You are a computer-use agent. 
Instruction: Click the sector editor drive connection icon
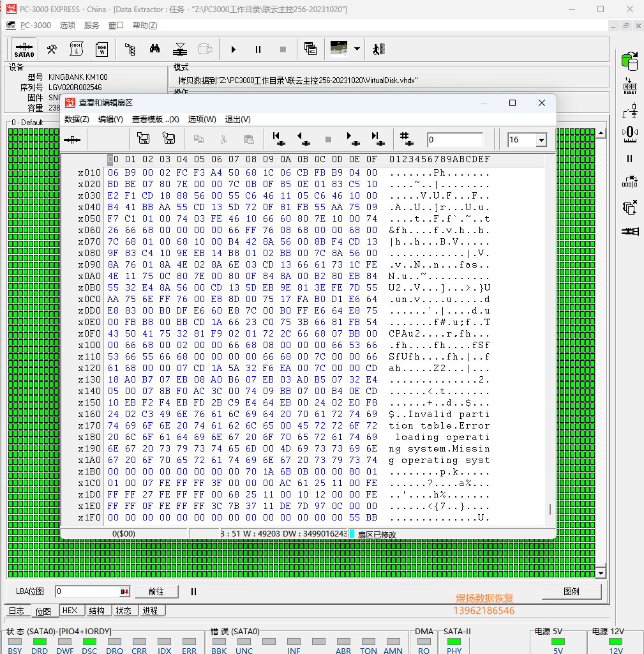72,140
